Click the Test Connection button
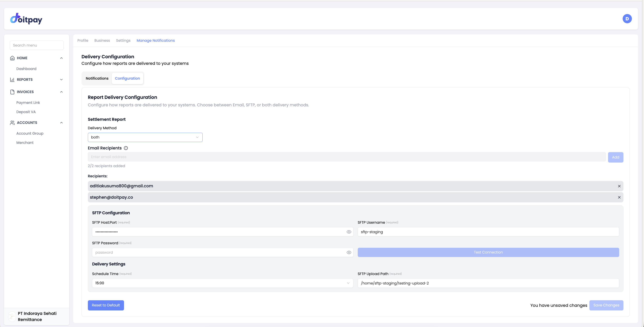 tap(488, 252)
